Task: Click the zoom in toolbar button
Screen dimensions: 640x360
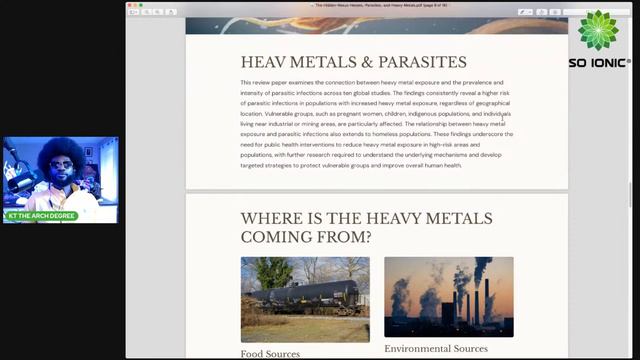Action: coord(158,12)
